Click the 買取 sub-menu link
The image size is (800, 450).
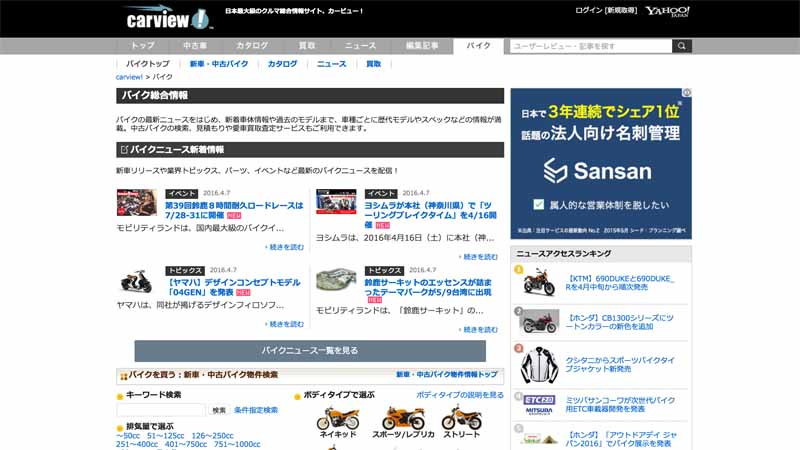(373, 64)
